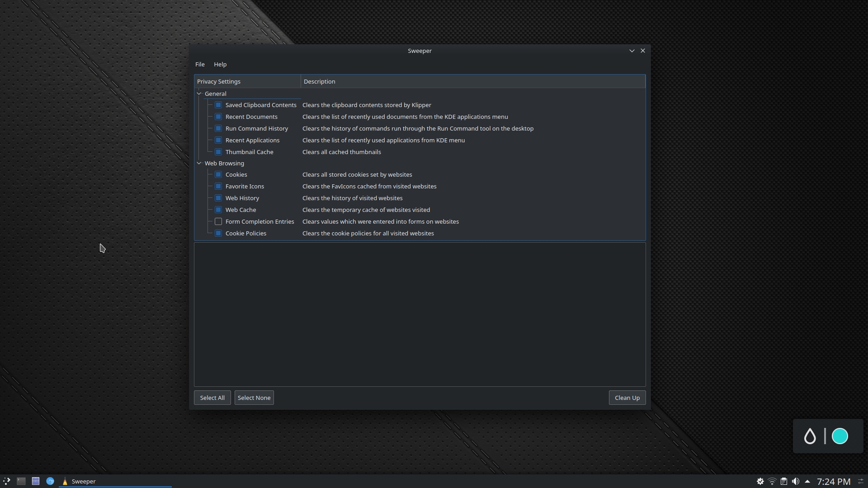Click 'Clears the temporary cache of websites visited'
Image resolution: width=868 pixels, height=488 pixels.
click(x=366, y=210)
